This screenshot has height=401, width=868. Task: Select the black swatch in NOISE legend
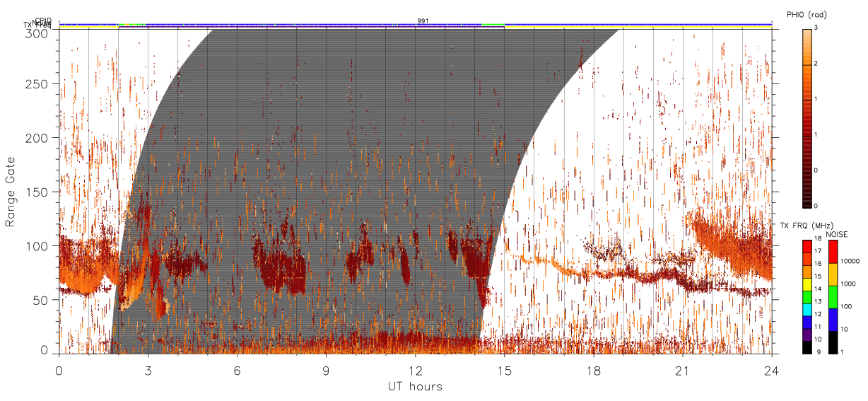tap(832, 342)
